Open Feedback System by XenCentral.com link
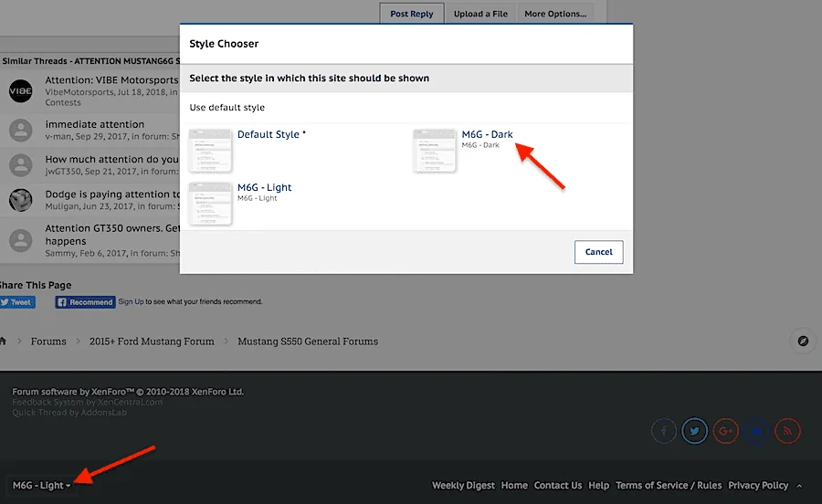The height and width of the screenshot is (504, 822). (87, 403)
